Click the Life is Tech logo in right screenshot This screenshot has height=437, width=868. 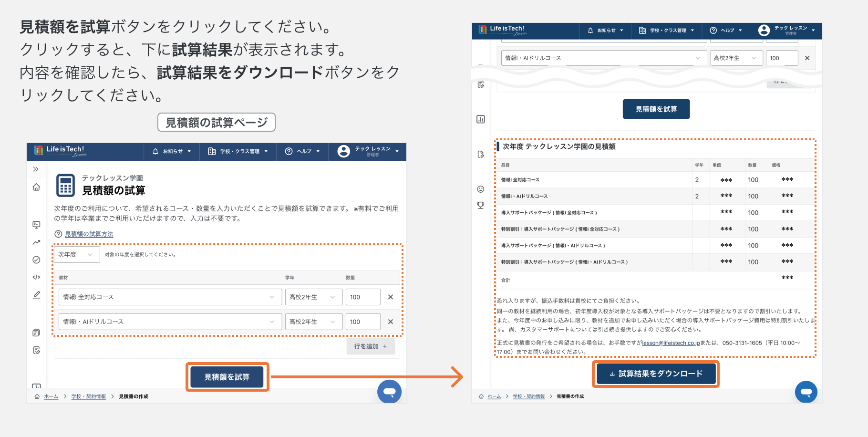(503, 30)
